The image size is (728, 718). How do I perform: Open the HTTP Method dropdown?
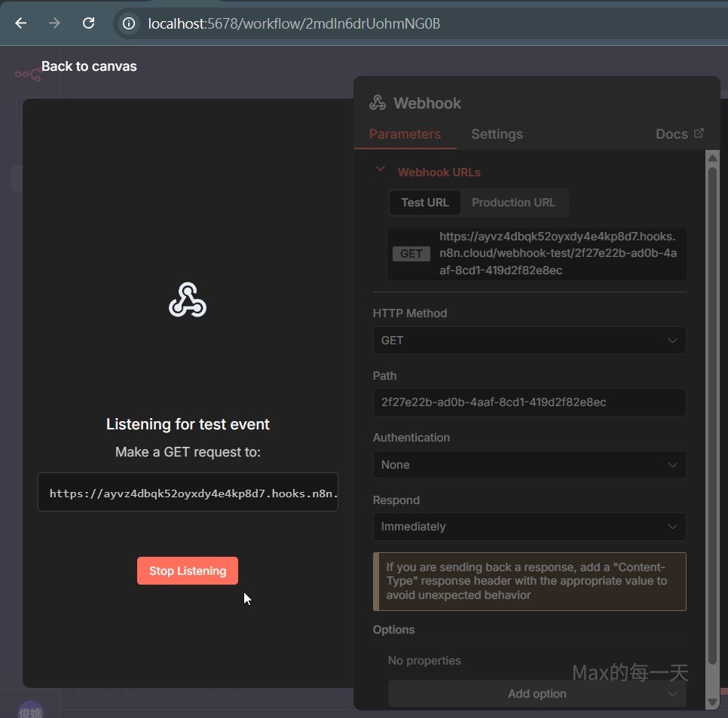(529, 341)
